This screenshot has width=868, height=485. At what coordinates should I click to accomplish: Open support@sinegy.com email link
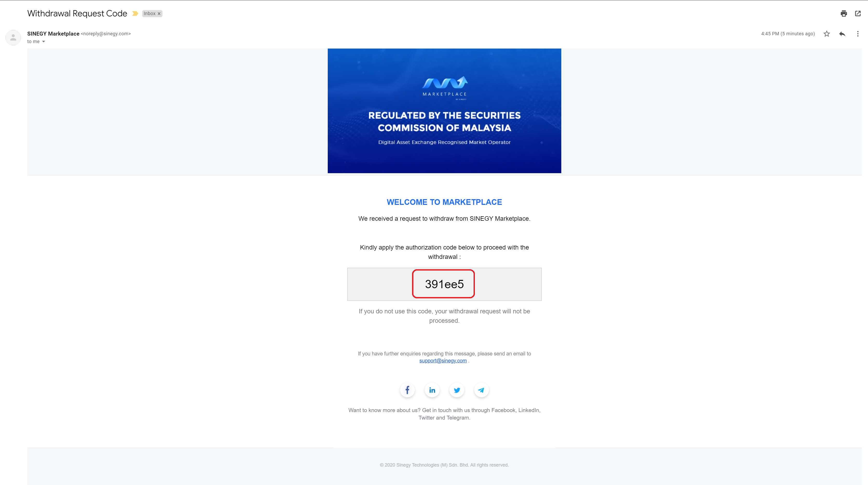coord(443,361)
